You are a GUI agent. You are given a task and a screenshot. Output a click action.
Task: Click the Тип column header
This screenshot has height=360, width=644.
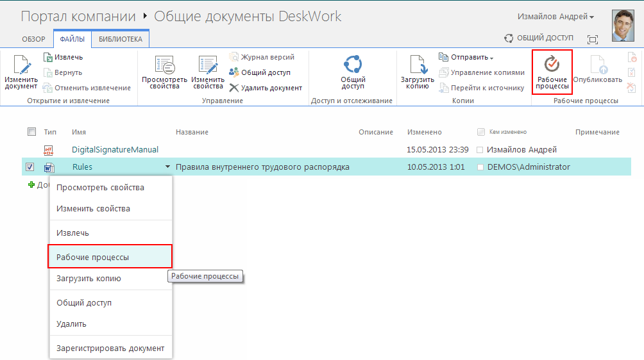tap(50, 132)
